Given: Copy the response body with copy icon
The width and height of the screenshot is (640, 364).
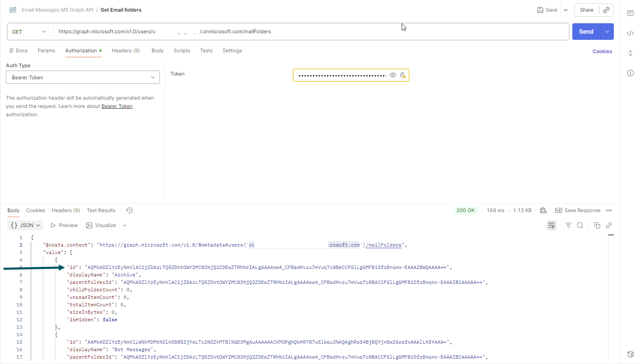Looking at the screenshot, I should 597,225.
